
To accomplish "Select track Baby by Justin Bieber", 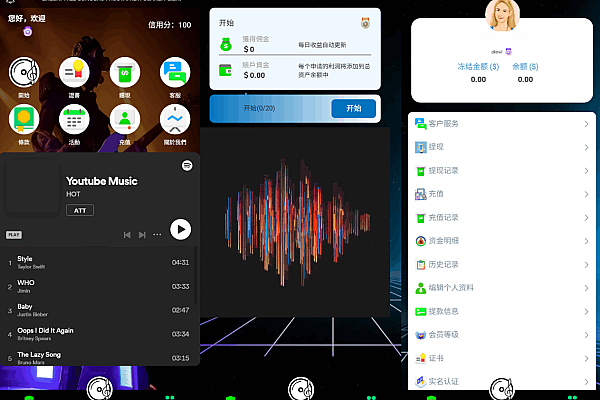I will [99, 310].
